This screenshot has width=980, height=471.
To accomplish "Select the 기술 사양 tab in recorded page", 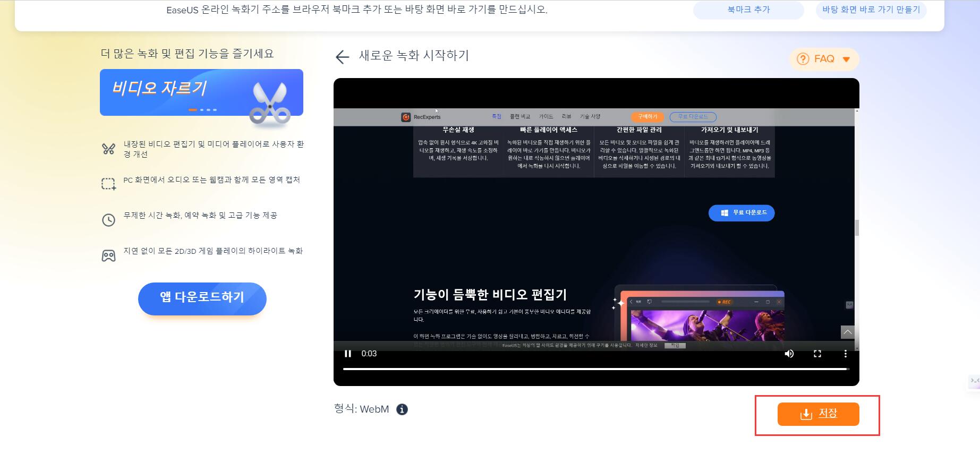I will point(590,117).
